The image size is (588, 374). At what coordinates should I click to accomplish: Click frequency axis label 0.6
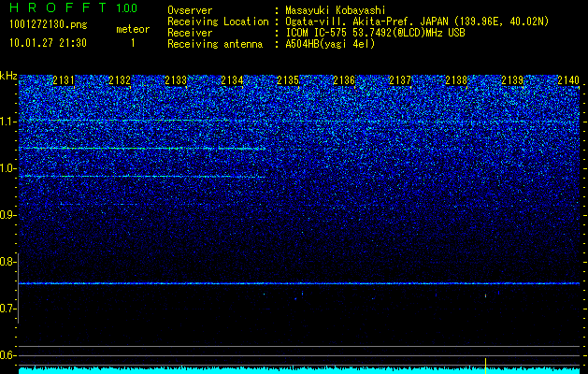point(7,355)
